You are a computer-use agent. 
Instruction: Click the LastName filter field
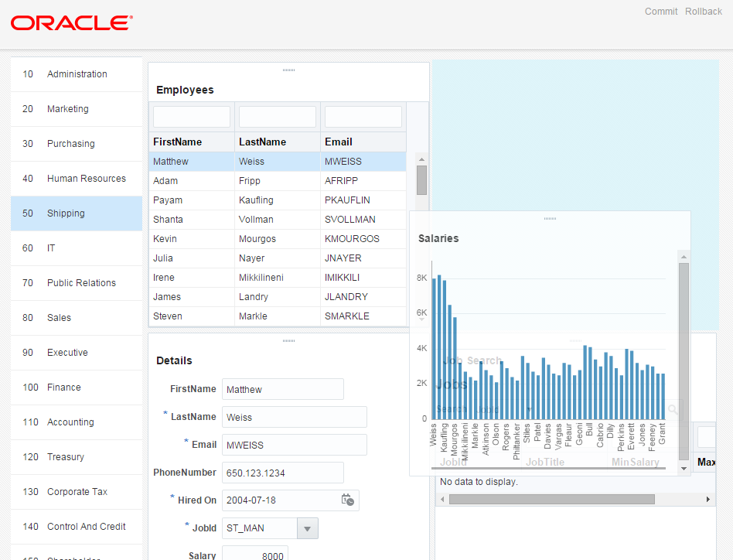coord(278,117)
